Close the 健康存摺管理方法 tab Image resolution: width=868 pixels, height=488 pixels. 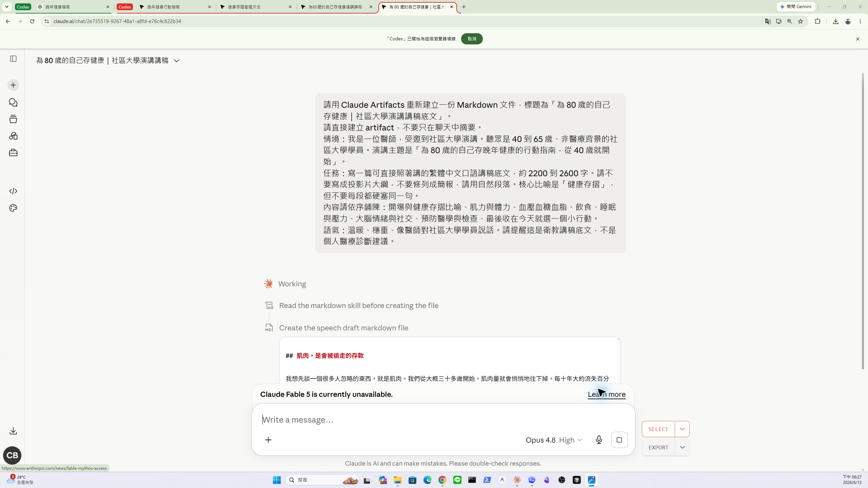(x=290, y=7)
